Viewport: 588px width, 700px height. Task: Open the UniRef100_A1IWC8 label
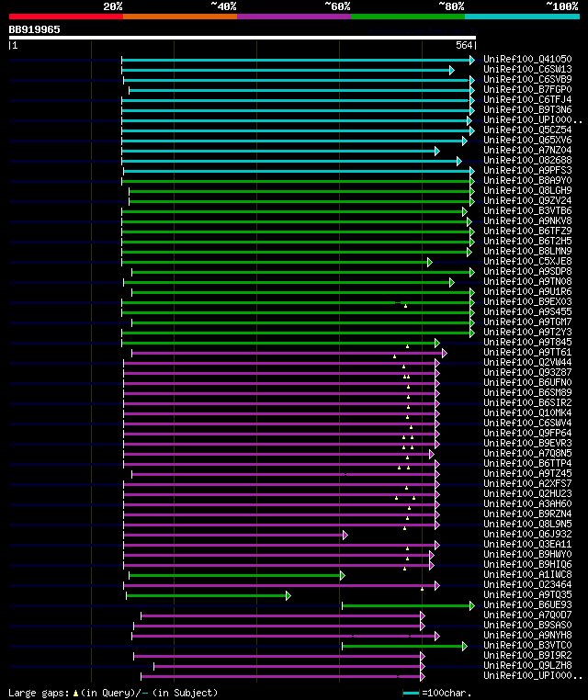tap(527, 574)
